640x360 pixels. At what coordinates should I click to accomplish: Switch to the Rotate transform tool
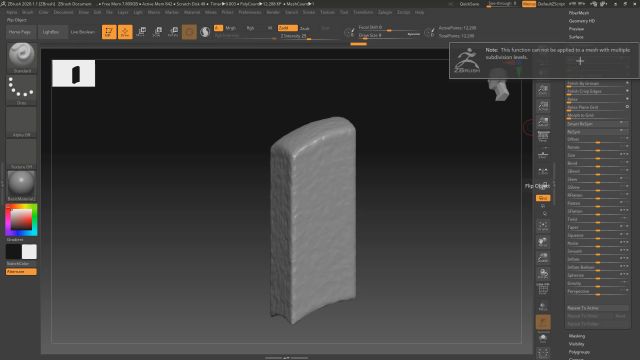tap(173, 32)
